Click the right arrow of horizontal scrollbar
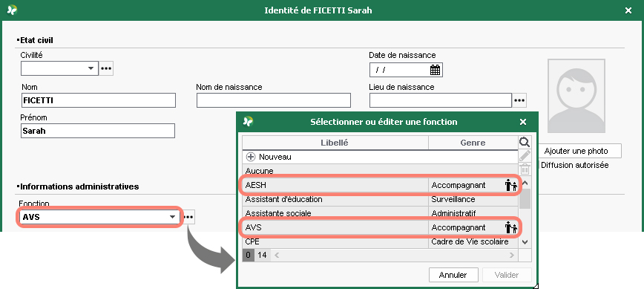Viewport: 644px width, 289px height. 512,255
